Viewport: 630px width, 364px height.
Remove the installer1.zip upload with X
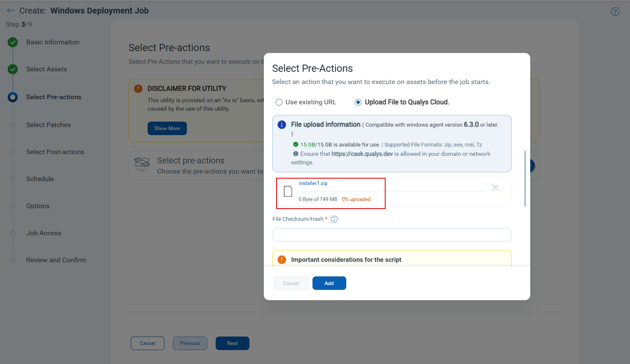[x=496, y=187]
